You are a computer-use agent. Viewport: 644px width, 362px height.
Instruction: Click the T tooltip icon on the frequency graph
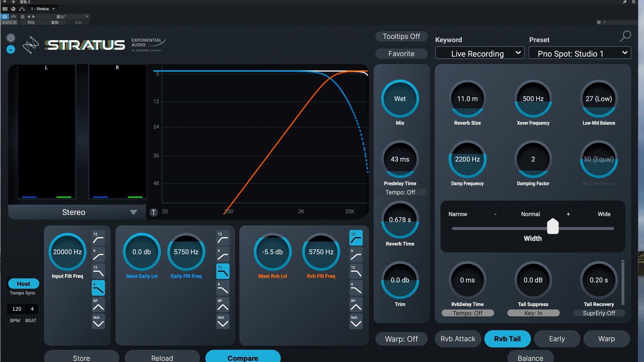(x=154, y=212)
